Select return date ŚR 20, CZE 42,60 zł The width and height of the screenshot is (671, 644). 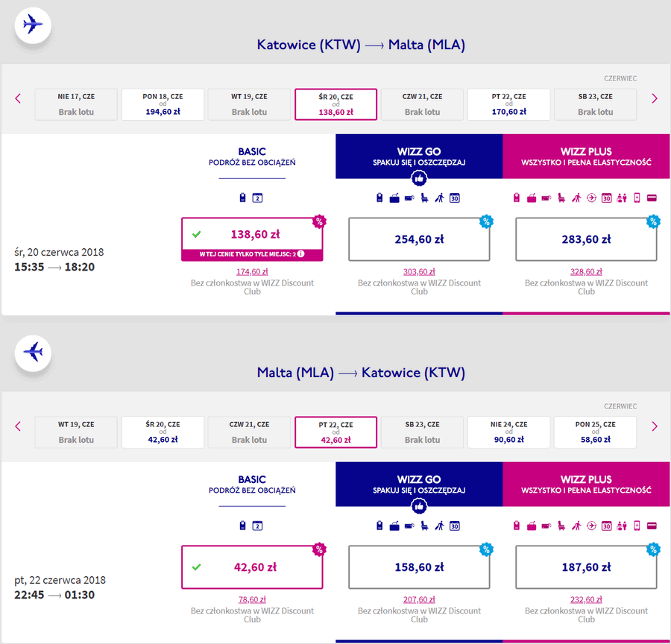[163, 432]
